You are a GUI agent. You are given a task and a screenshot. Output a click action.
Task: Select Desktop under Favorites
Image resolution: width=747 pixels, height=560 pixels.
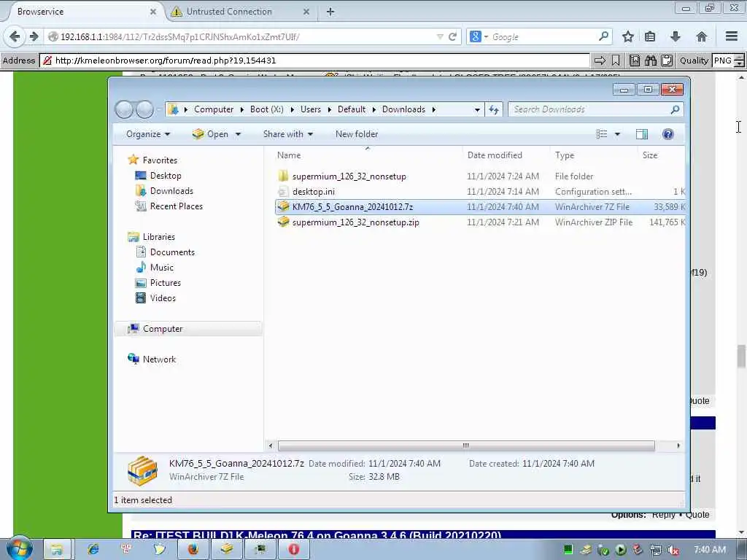click(166, 176)
